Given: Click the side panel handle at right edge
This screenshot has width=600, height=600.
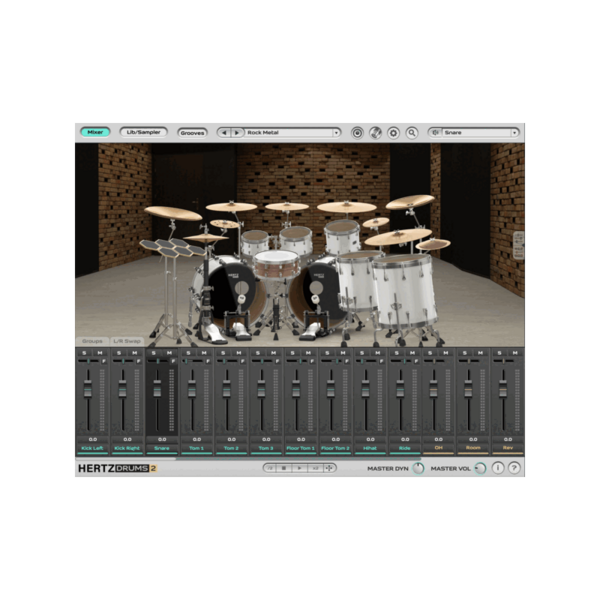Looking at the screenshot, I should click(x=518, y=245).
